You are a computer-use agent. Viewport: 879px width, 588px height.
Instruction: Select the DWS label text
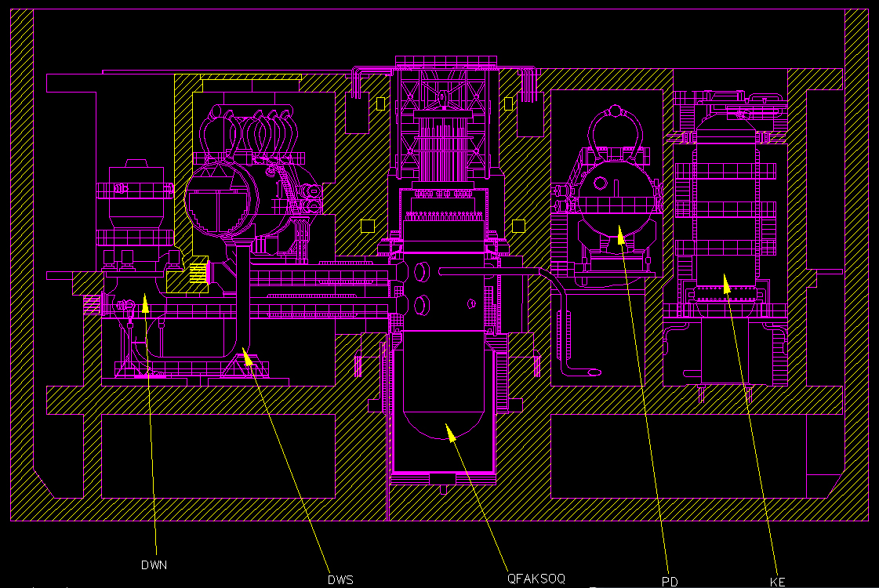coord(340,580)
